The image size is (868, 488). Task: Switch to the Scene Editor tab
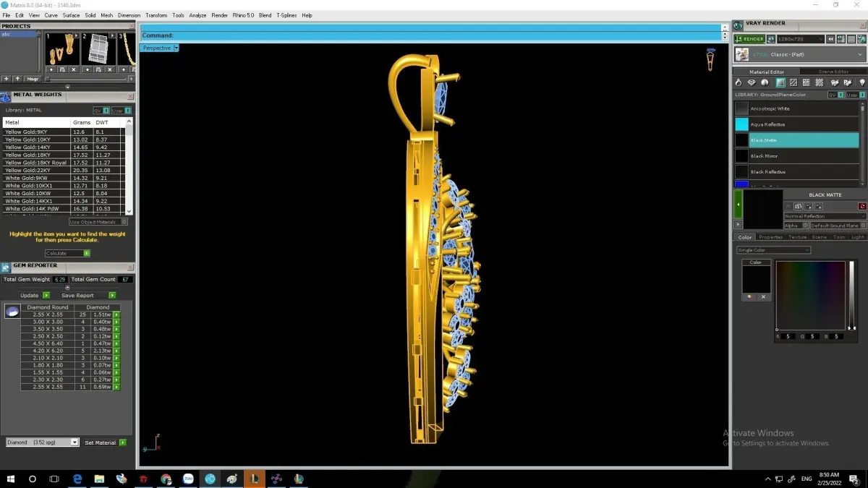tap(833, 72)
